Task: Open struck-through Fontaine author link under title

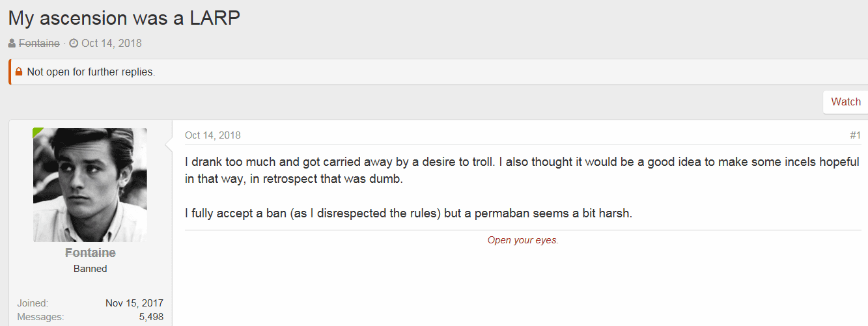Action: pyautogui.click(x=39, y=44)
